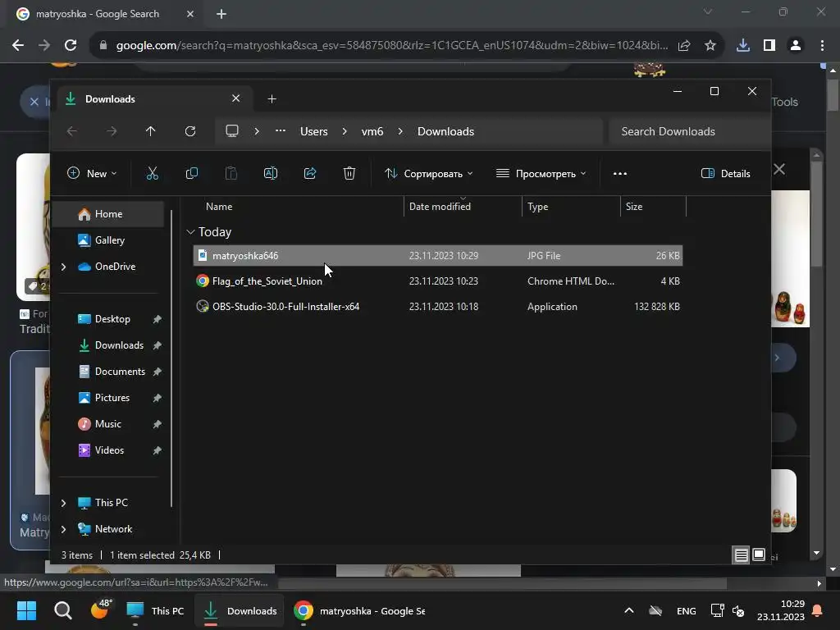Select the OBS-Studio-30.0-Full-Installer-x64 file
The width and height of the screenshot is (840, 630).
point(438,307)
